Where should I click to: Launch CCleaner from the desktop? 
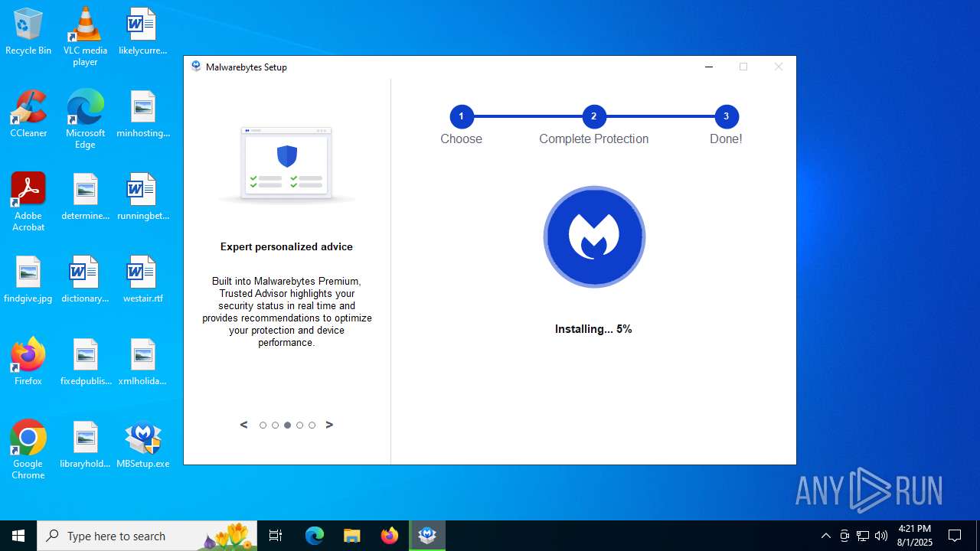(28, 114)
